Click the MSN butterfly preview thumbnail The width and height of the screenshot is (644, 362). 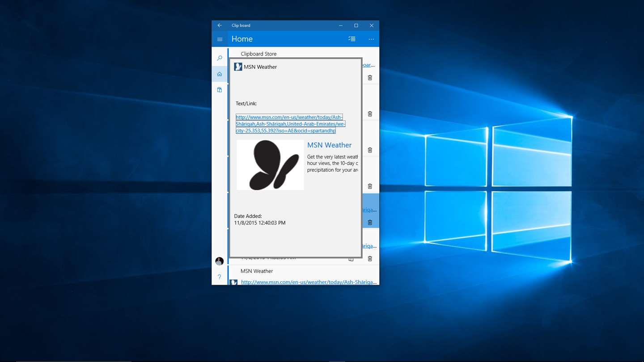pyautogui.click(x=270, y=165)
